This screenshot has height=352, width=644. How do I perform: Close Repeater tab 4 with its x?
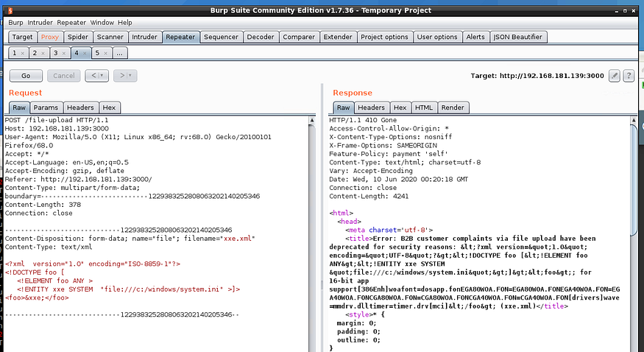tap(85, 53)
